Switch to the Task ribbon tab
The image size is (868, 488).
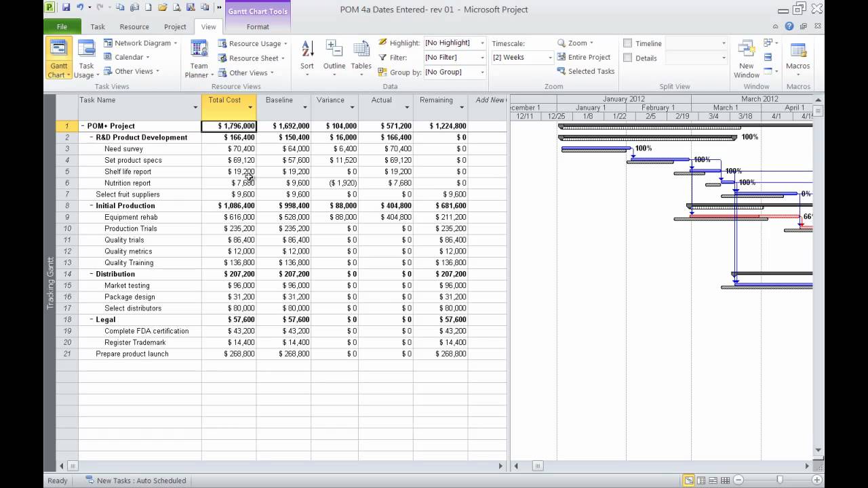98,26
